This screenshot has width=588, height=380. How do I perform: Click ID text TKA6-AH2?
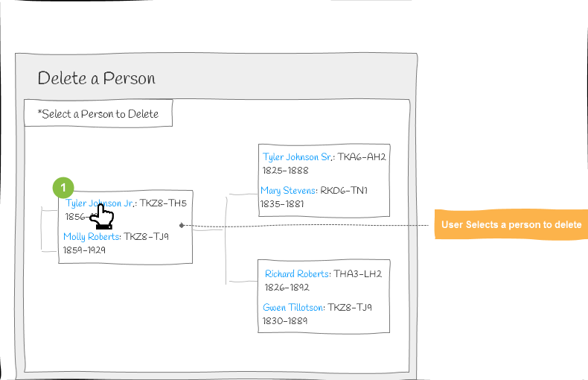pos(362,157)
